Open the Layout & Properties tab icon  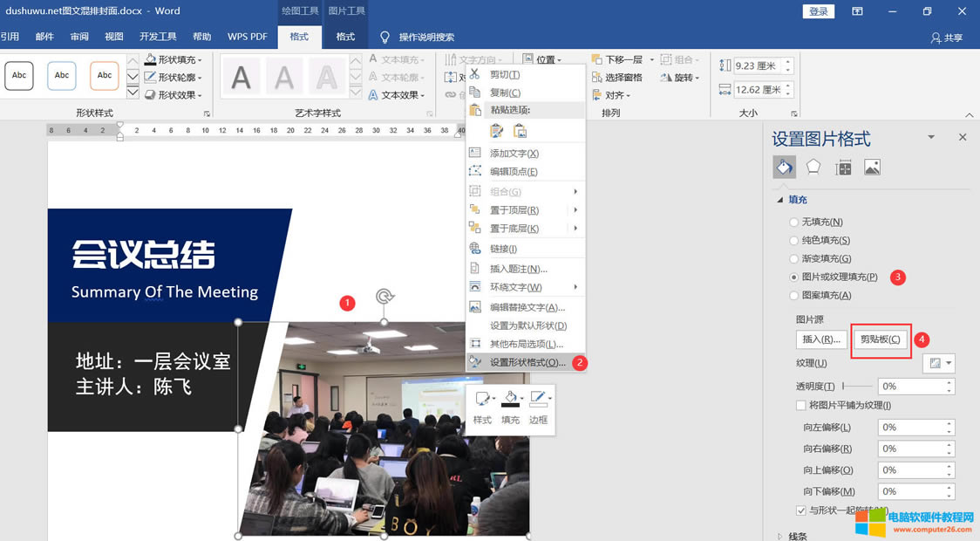843,168
